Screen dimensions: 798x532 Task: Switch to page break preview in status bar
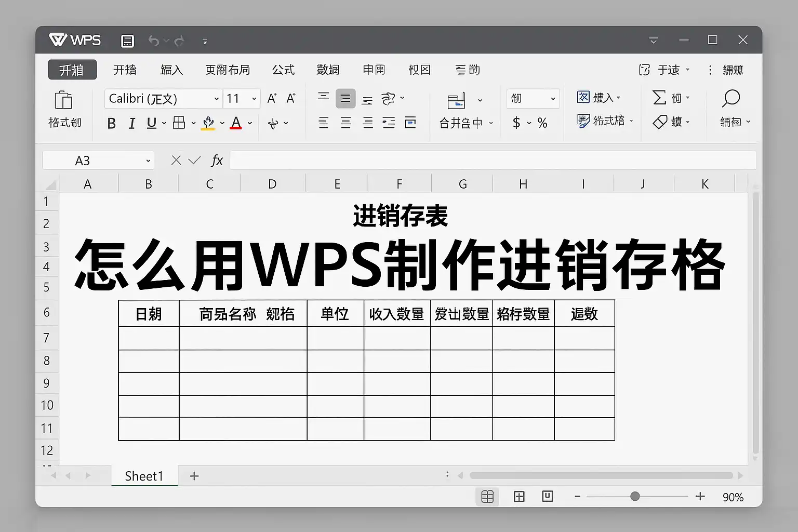(547, 496)
